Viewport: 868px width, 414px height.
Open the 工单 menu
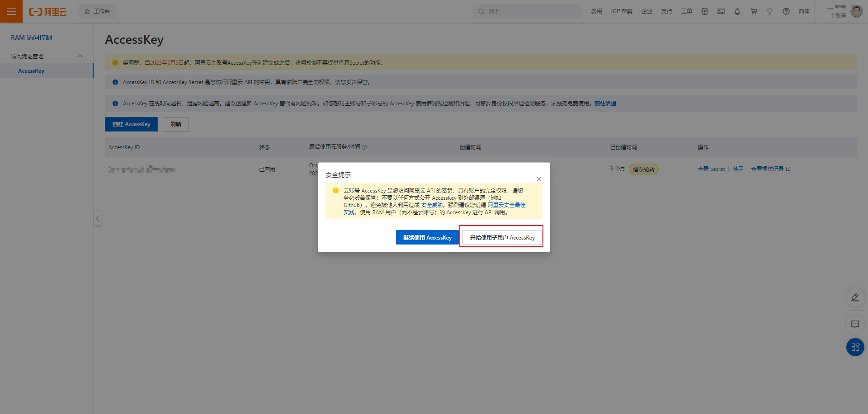pyautogui.click(x=687, y=11)
